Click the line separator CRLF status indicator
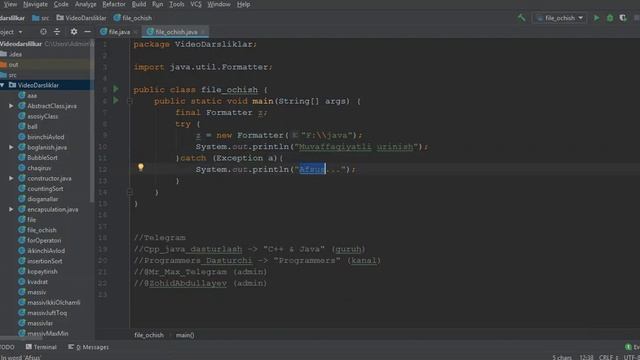The width and height of the screenshot is (640, 360). point(608,357)
